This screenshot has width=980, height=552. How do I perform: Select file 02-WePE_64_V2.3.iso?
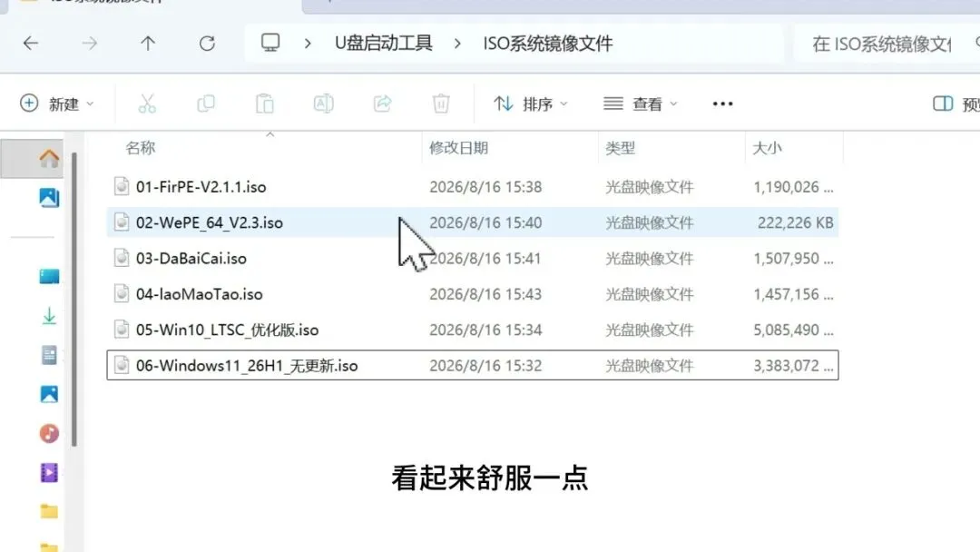click(473, 222)
